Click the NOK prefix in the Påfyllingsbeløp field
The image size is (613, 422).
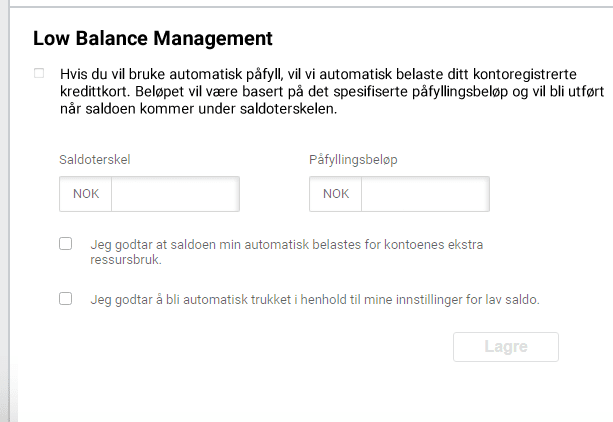coord(335,194)
